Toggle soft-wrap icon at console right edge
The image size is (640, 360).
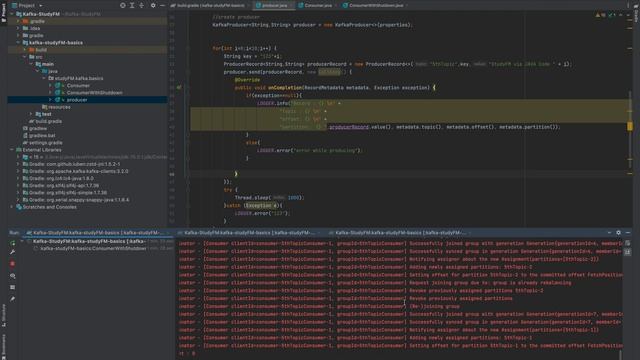[x=628, y=243]
